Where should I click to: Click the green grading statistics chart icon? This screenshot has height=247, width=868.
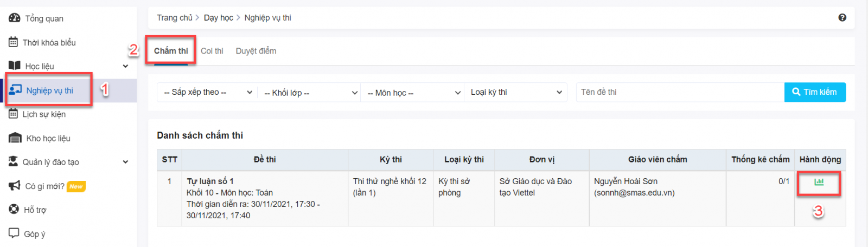(x=819, y=182)
